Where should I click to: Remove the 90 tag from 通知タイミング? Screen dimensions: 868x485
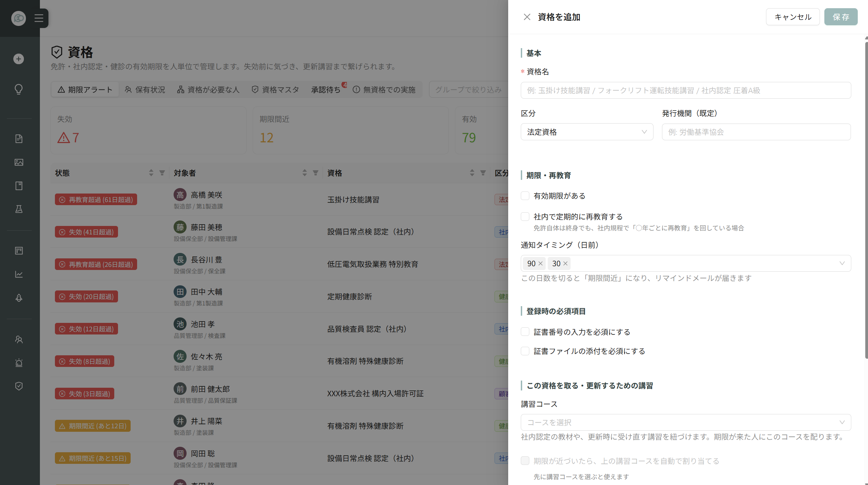pos(540,263)
